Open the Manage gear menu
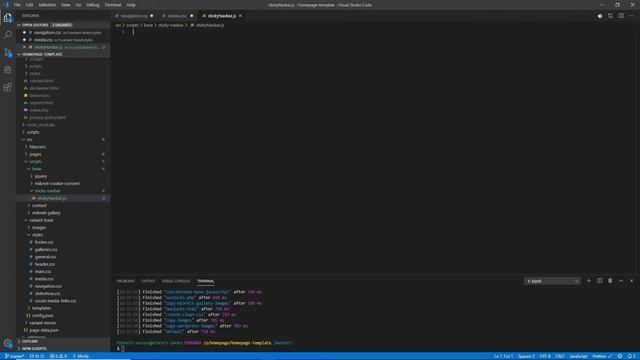 click(8, 343)
